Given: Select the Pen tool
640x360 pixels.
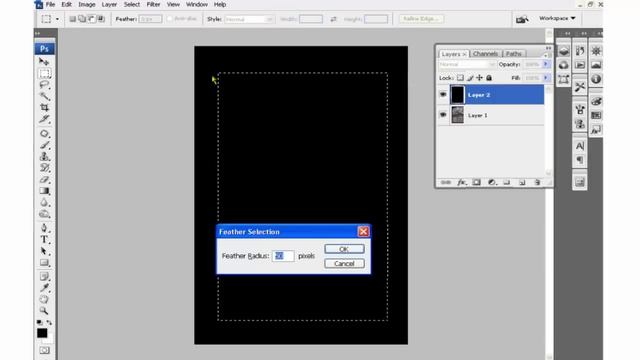Looking at the screenshot, I should [44, 228].
